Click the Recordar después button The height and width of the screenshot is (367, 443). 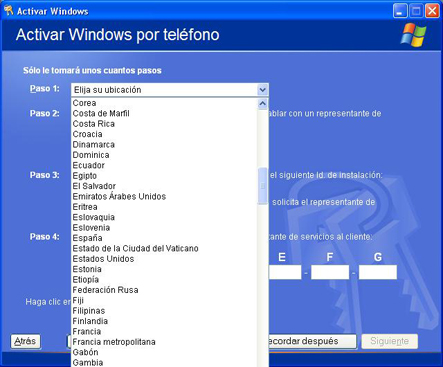(312, 341)
